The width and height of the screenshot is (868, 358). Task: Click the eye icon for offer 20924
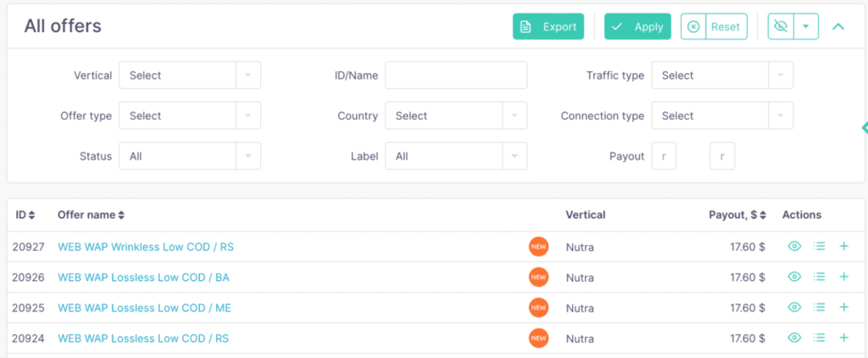(794, 338)
